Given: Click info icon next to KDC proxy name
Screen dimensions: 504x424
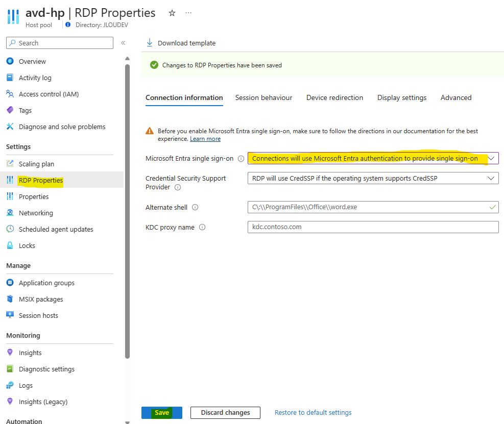Looking at the screenshot, I should 202,227.
